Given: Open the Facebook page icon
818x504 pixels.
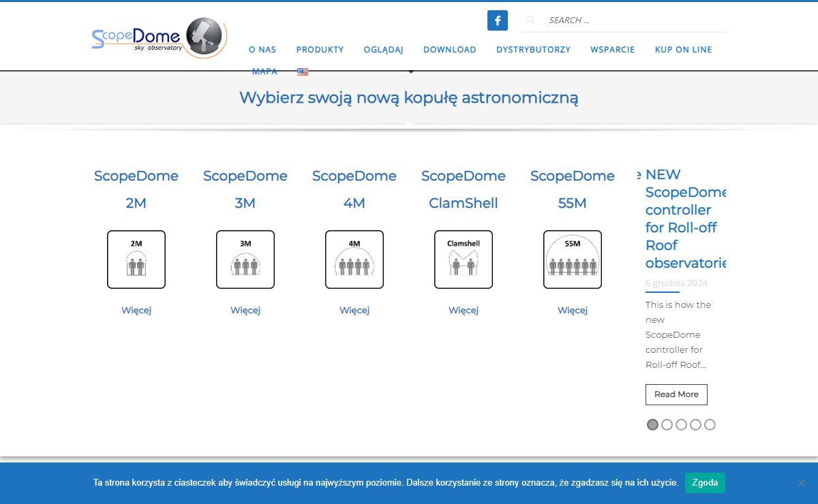Looking at the screenshot, I should click(x=498, y=20).
